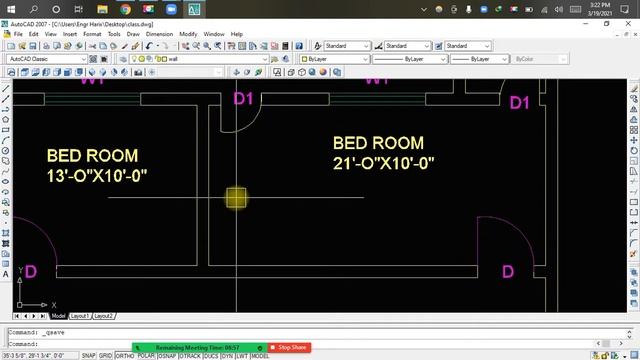The width and height of the screenshot is (640, 360).
Task: Click the New drawing icon
Action: tap(11, 46)
